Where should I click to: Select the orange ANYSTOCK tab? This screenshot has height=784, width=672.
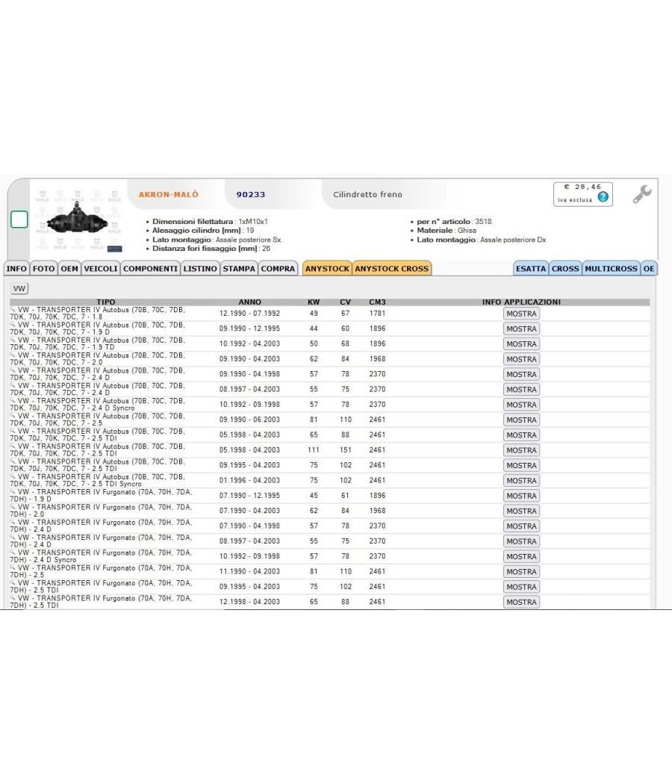(328, 269)
